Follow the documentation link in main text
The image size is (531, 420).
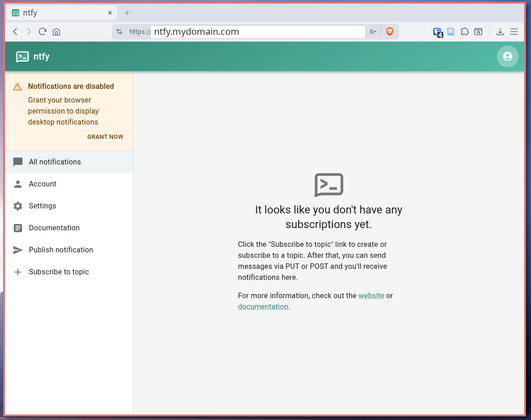click(263, 306)
